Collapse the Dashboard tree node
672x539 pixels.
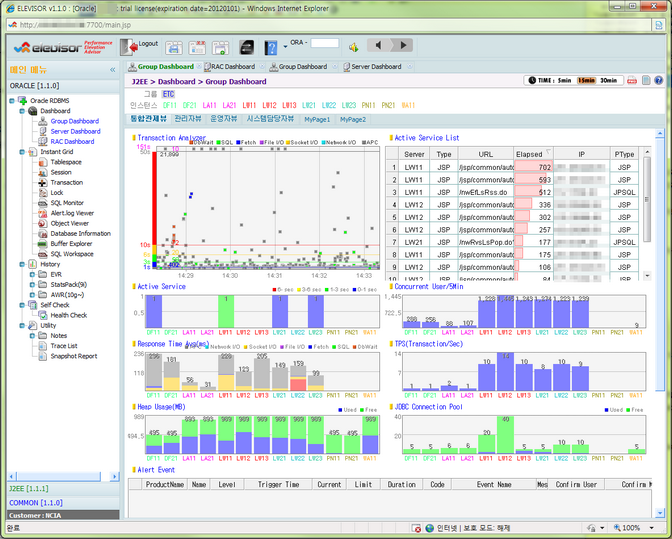point(22,111)
